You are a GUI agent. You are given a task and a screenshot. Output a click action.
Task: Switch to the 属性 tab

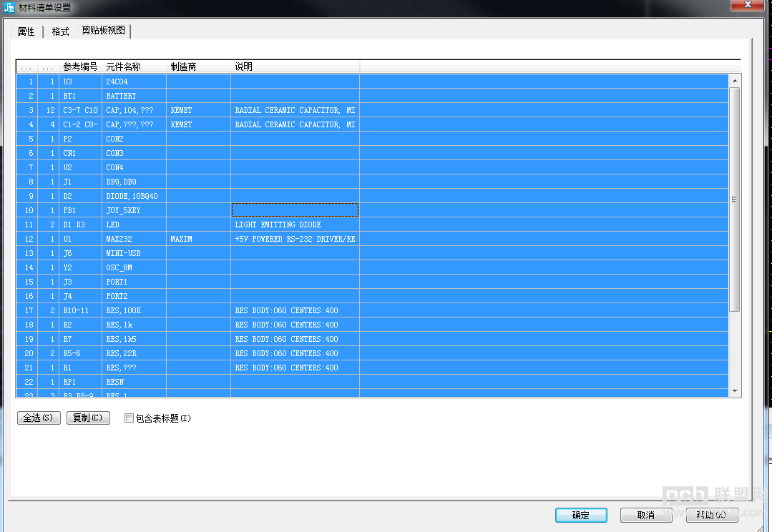pyautogui.click(x=26, y=31)
